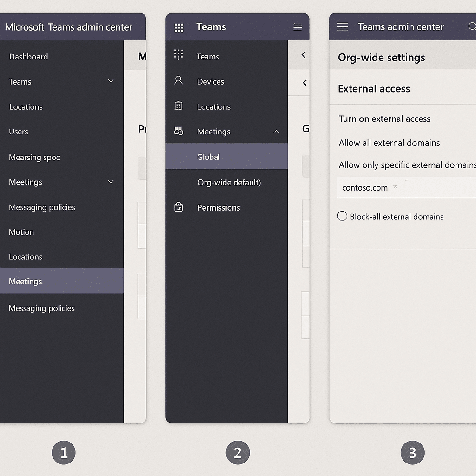Screen dimensions: 476x476
Task: Click the contoso.com domain field
Action: coord(406,188)
